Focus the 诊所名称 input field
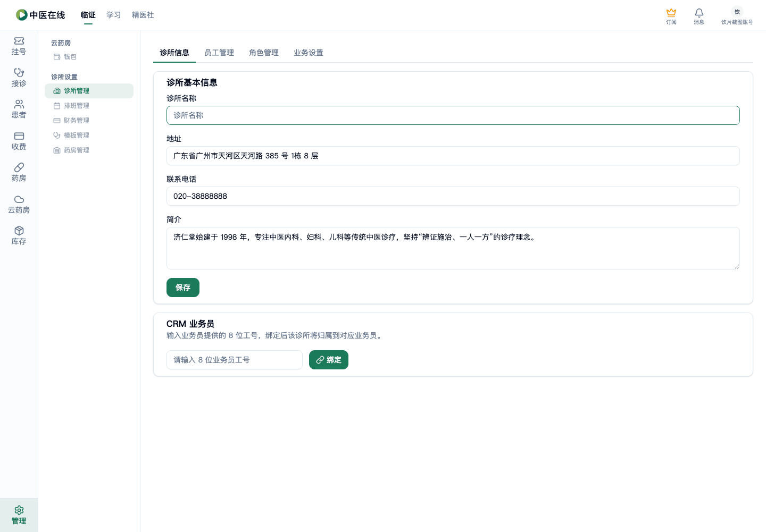This screenshot has width=766, height=532. 453,115
